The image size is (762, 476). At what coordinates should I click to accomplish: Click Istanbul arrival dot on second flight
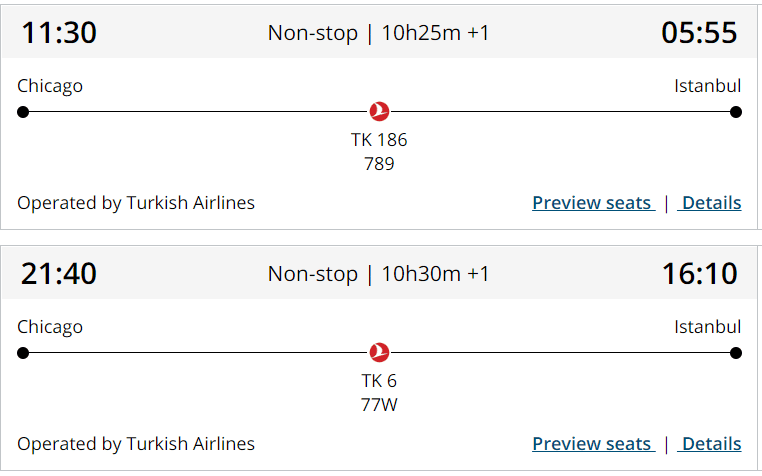click(x=736, y=352)
